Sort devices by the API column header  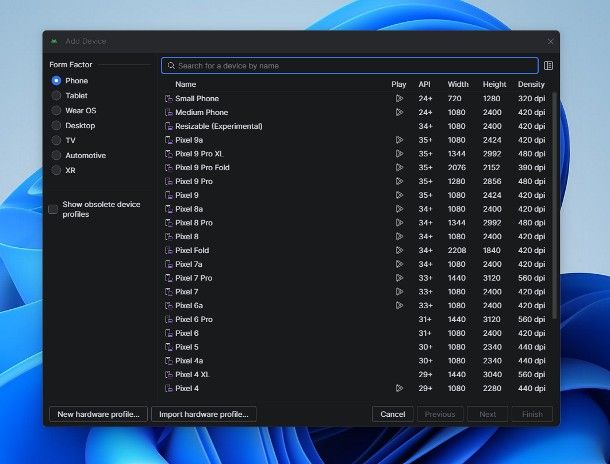424,84
